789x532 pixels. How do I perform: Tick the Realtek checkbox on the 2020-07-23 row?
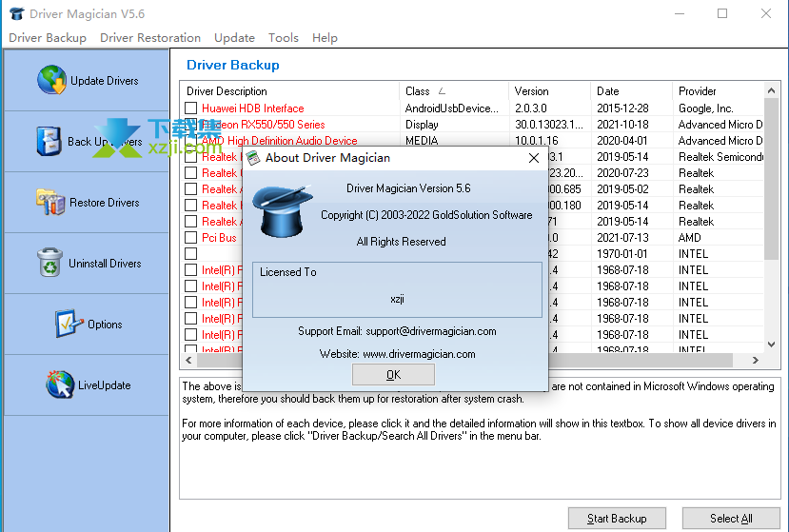click(x=190, y=173)
